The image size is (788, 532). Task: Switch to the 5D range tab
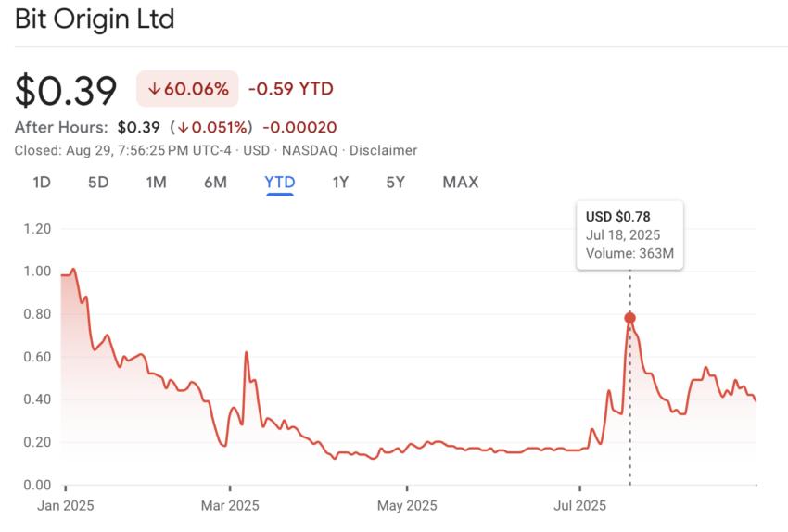click(x=98, y=183)
